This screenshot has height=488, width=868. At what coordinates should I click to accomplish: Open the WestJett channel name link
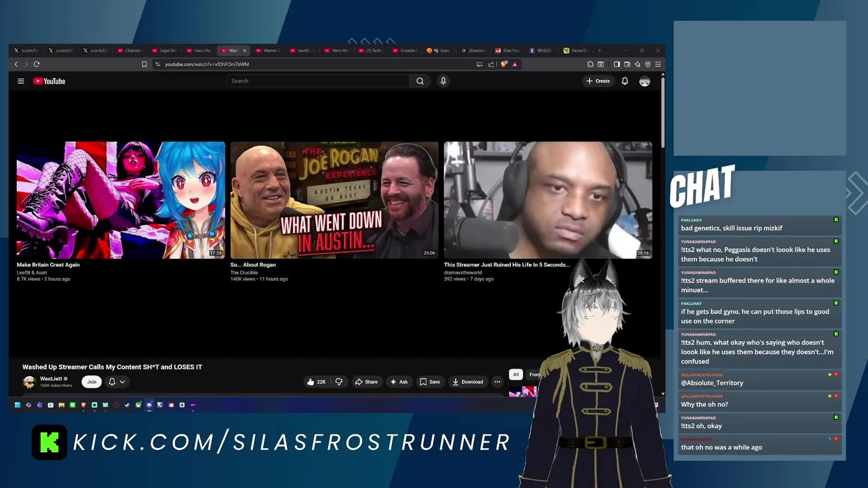[51, 379]
